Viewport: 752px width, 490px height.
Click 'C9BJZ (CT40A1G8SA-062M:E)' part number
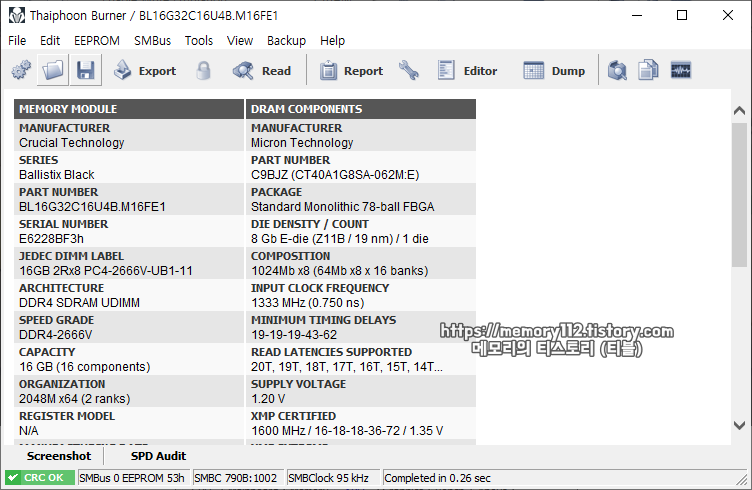[x=335, y=175]
